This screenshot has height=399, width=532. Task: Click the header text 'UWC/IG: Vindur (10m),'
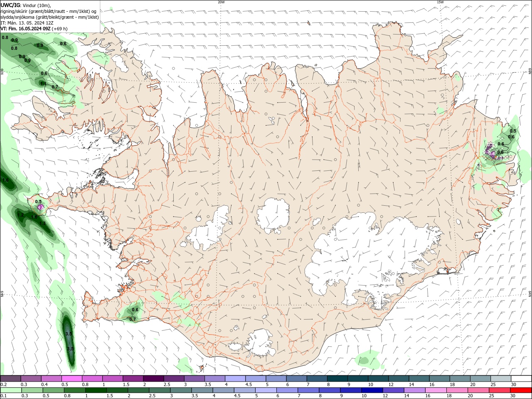click(26, 5)
